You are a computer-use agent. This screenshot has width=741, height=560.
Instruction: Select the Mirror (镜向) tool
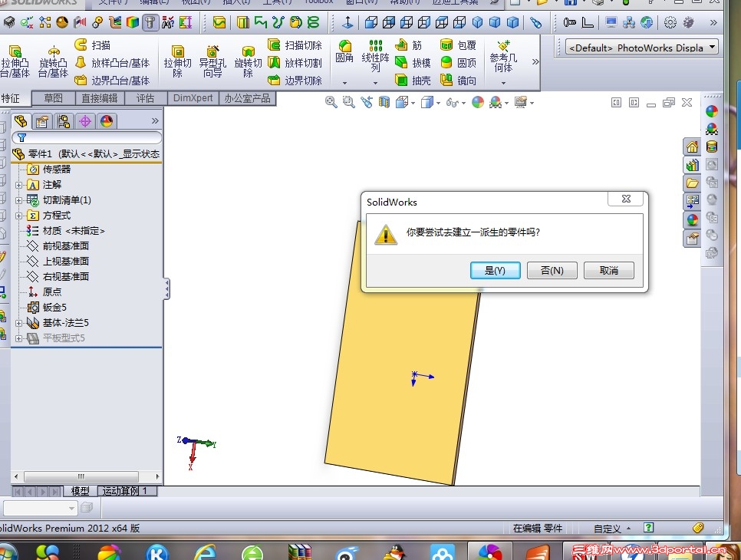click(x=458, y=81)
